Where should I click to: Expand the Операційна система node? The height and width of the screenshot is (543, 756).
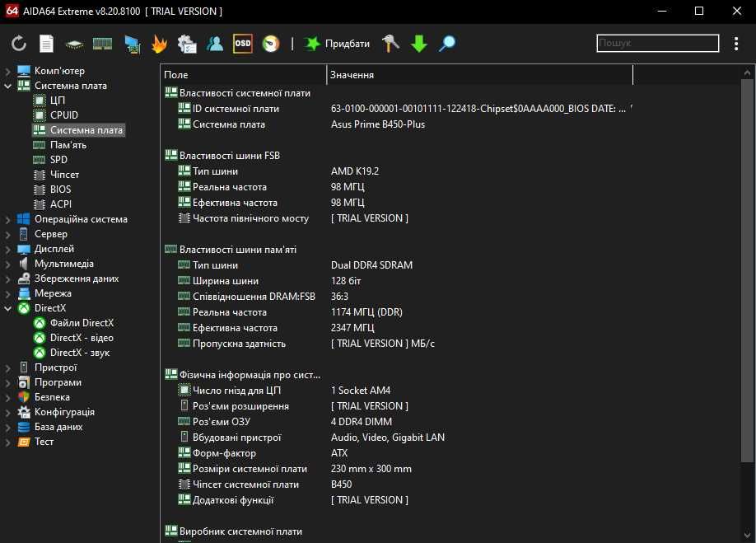7,219
